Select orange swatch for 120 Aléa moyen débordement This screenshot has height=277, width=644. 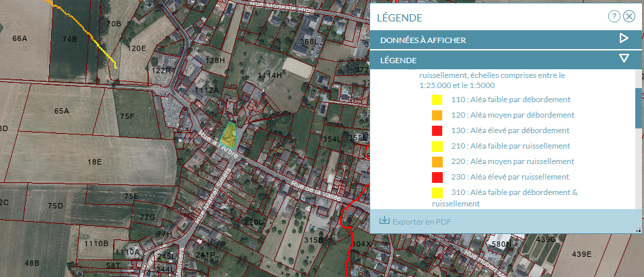click(437, 116)
